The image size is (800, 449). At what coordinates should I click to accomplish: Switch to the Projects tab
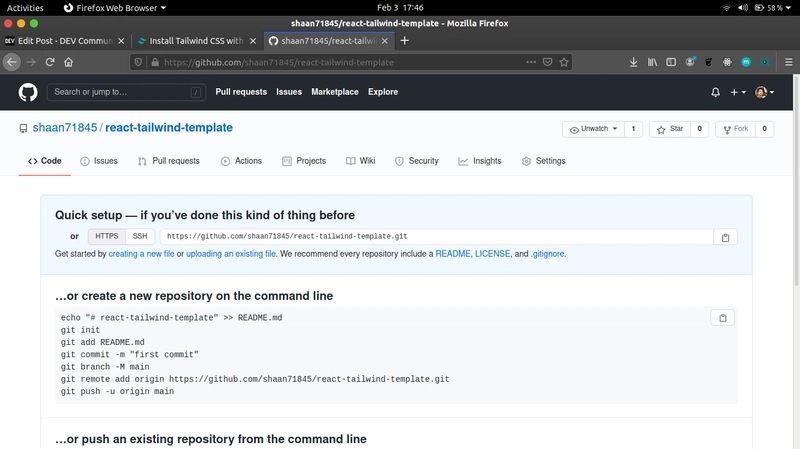pyautogui.click(x=304, y=161)
